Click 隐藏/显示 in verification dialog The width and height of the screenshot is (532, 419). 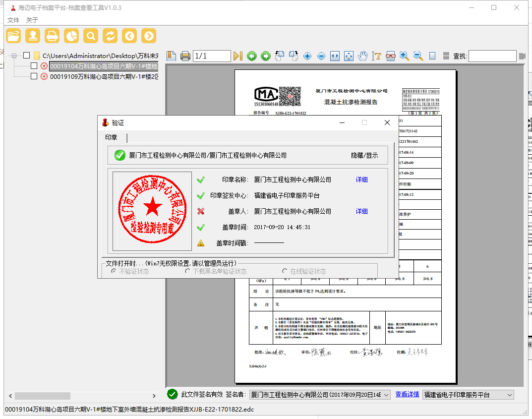pyautogui.click(x=364, y=155)
